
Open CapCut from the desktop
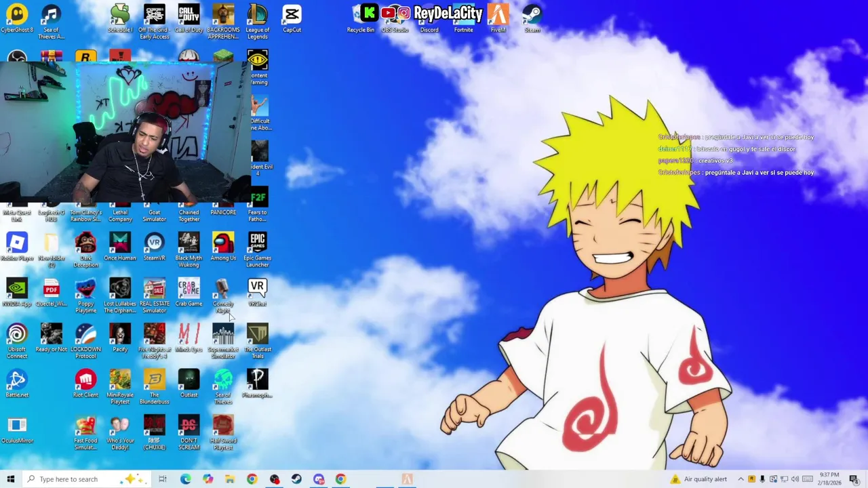[292, 20]
